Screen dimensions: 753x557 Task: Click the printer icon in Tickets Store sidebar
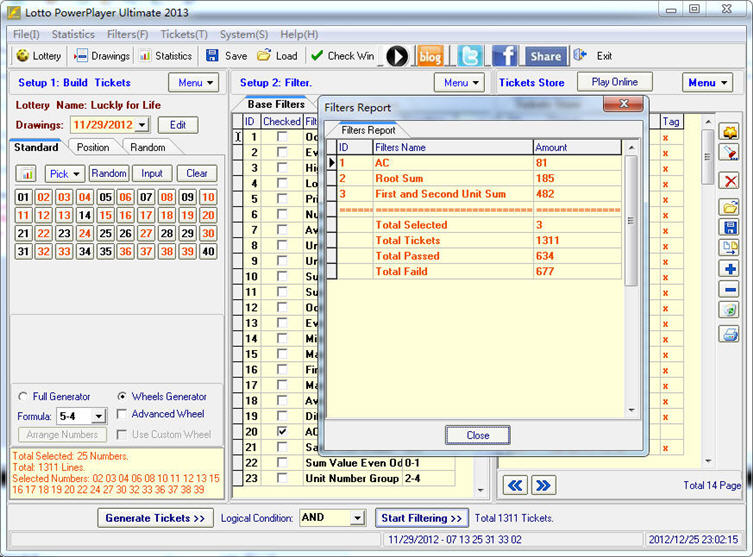click(x=730, y=334)
